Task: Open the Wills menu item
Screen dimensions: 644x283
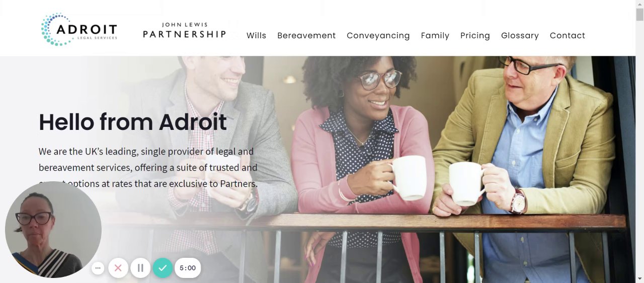Action: click(257, 36)
